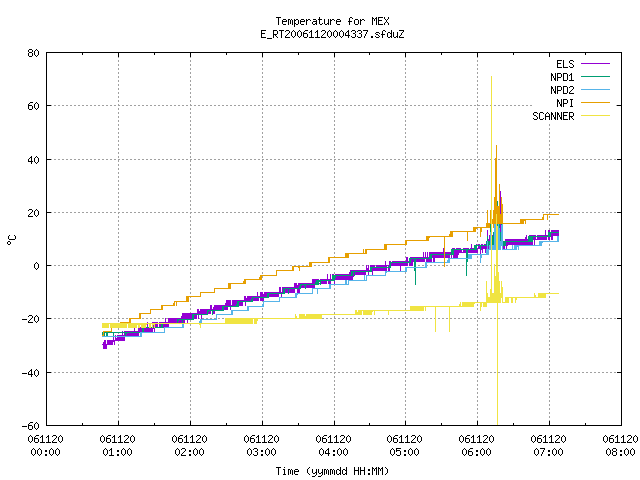Click the x-axis label 061120 01:00
The height and width of the screenshot is (480, 640).
(x=118, y=446)
